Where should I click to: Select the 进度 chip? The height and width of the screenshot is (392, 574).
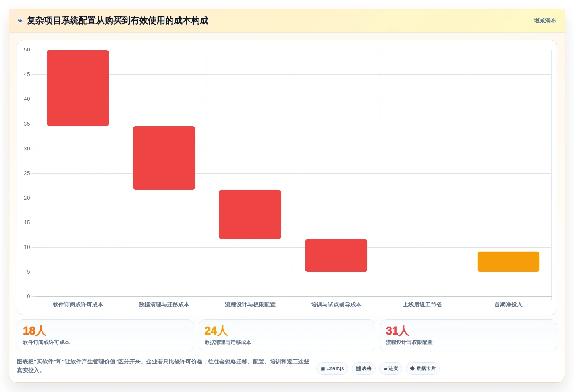pyautogui.click(x=391, y=368)
